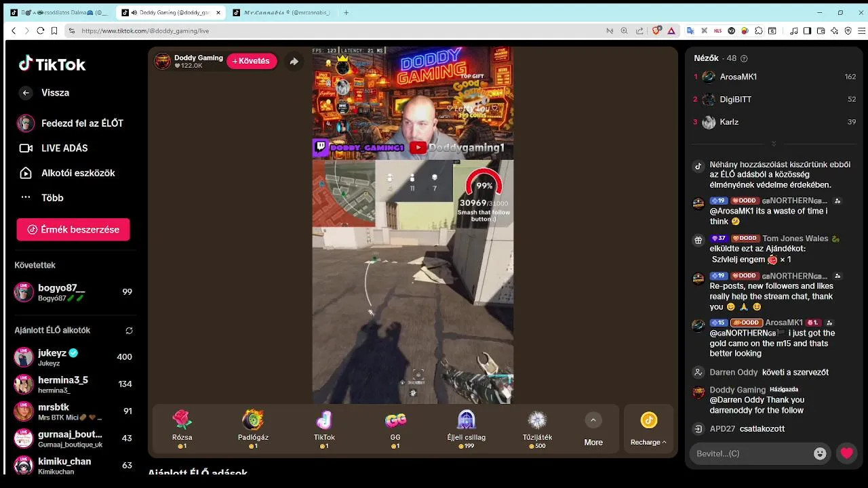This screenshot has width=868, height=488.
Task: Click the browser share page icon
Action: [x=639, y=30]
